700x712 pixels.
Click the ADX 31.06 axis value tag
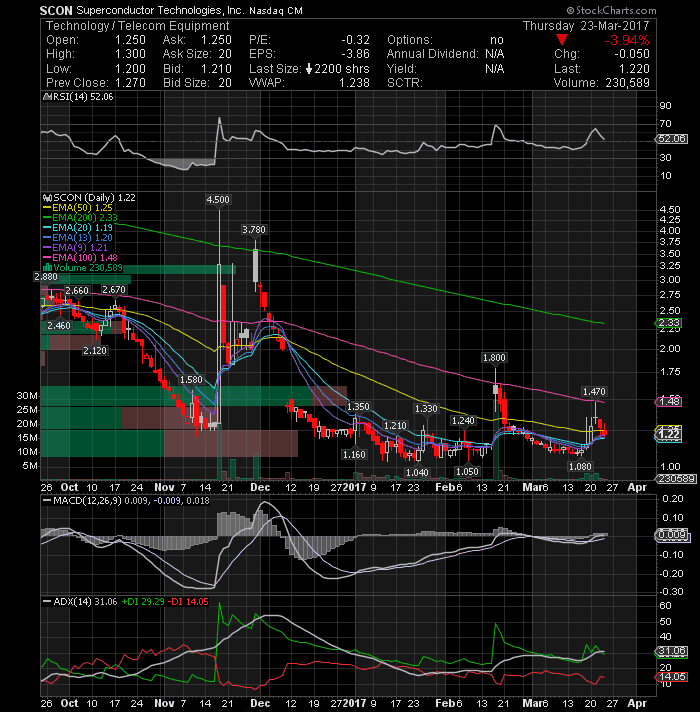[671, 651]
